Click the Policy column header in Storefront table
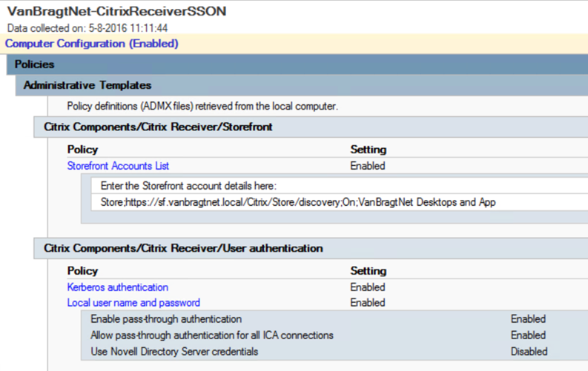This screenshot has width=588, height=371. coord(82,150)
